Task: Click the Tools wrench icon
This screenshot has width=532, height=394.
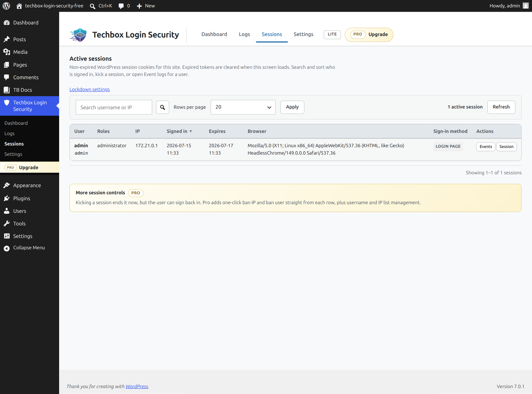Action: [x=7, y=224]
